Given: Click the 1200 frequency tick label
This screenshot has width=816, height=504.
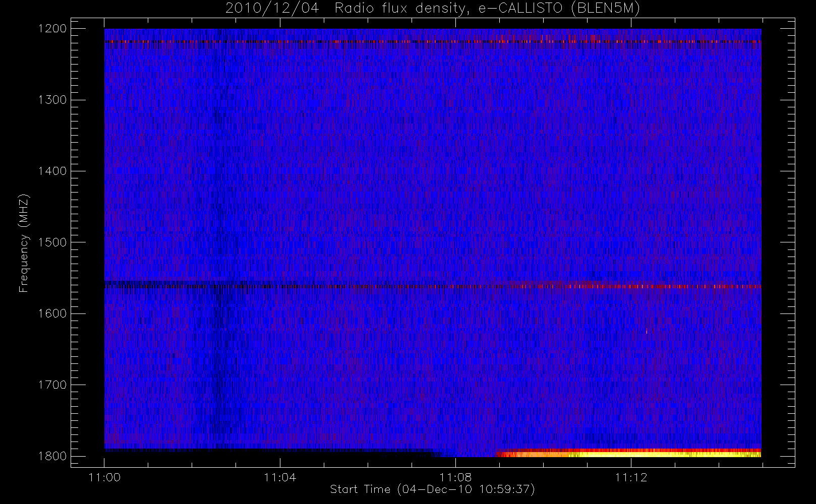Looking at the screenshot, I should 52,29.
